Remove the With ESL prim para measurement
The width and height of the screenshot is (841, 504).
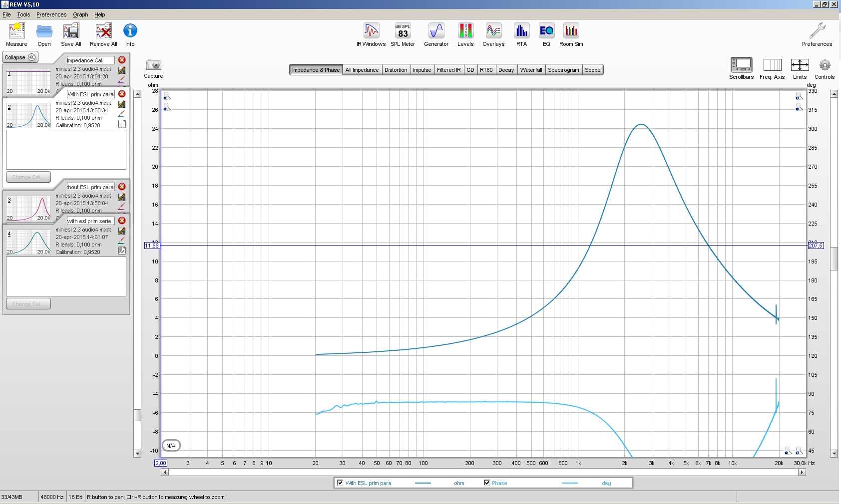[x=122, y=94]
